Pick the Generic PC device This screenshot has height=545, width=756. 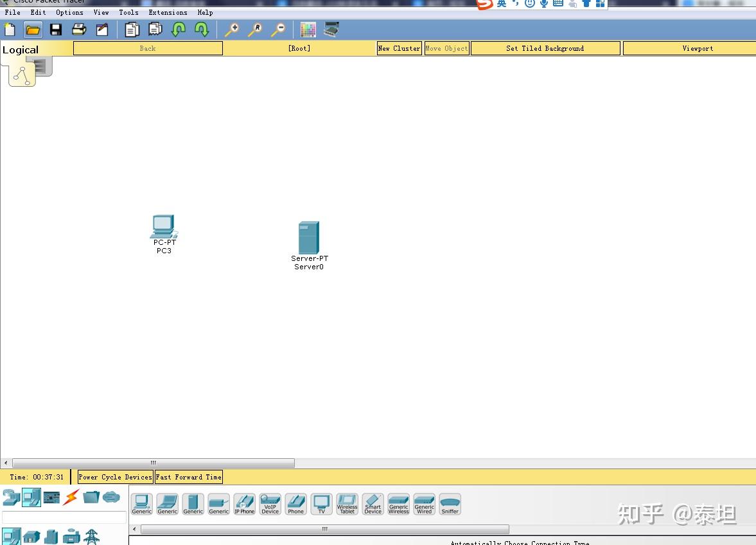coord(142,504)
